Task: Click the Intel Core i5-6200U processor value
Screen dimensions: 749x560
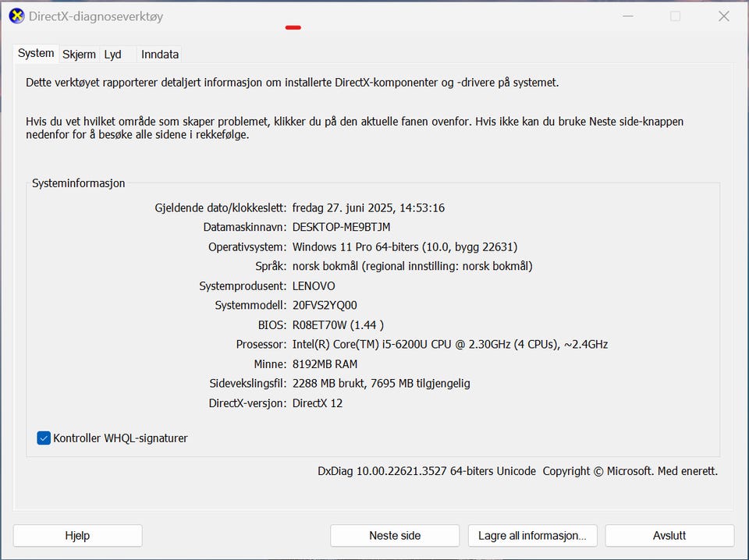Action: (x=450, y=344)
